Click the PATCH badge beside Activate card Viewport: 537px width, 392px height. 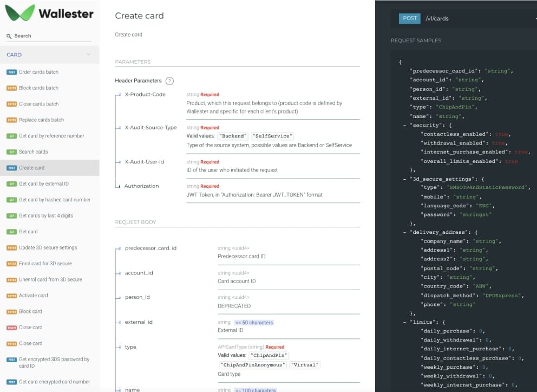tap(12, 295)
